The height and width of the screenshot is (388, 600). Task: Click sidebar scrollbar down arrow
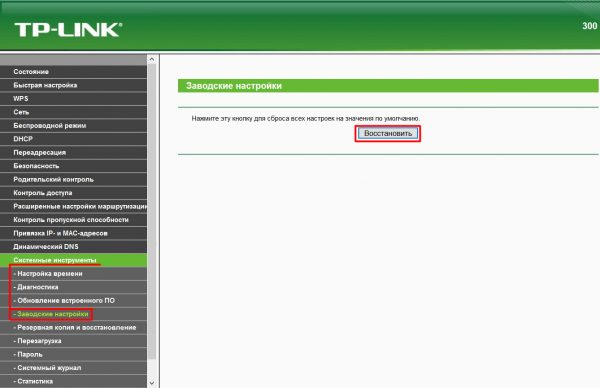[x=152, y=383]
